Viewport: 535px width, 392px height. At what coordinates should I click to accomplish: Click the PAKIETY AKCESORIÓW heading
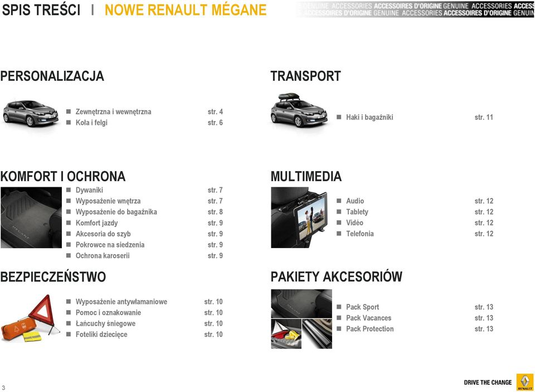coord(337,277)
